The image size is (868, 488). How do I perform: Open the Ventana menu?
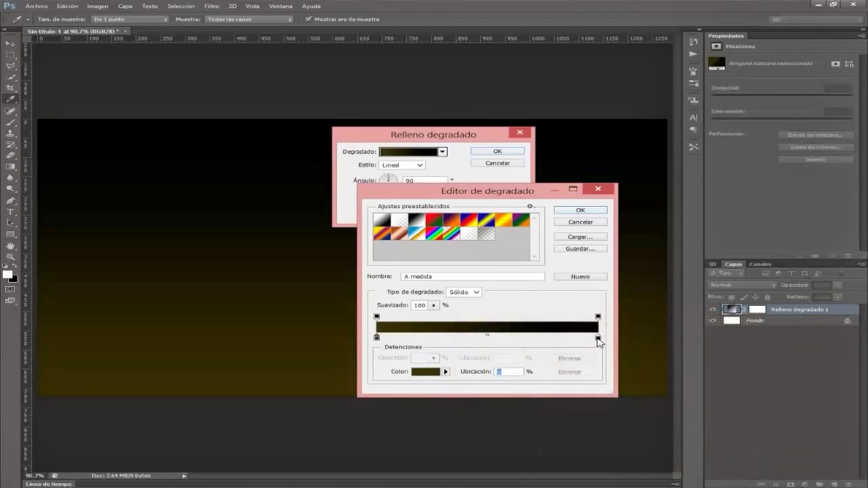click(281, 6)
